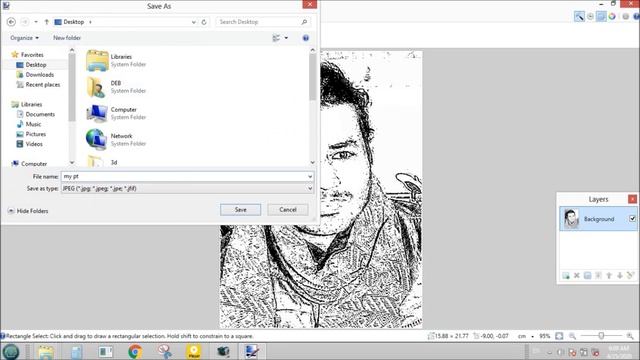This screenshot has height=360, width=640.
Task: Collapse folders with Hide Folders
Action: point(28,211)
